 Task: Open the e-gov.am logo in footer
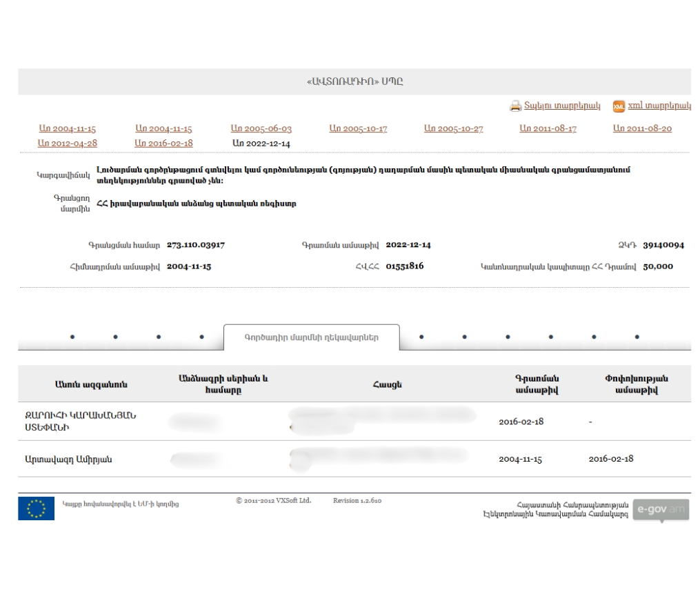pos(660,510)
